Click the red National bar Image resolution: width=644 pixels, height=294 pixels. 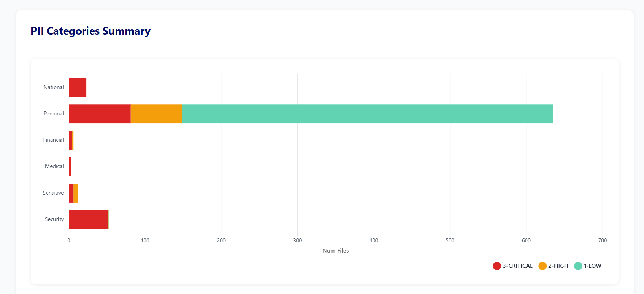(x=78, y=87)
